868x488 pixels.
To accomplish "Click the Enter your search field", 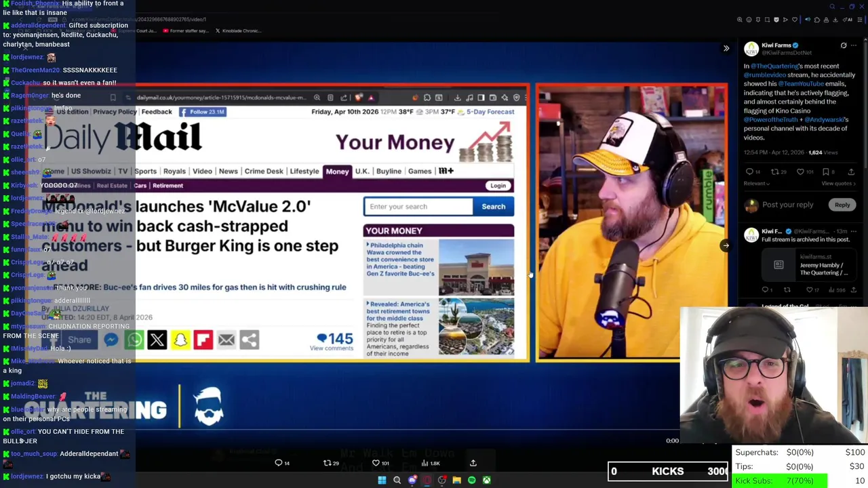I will coord(418,207).
